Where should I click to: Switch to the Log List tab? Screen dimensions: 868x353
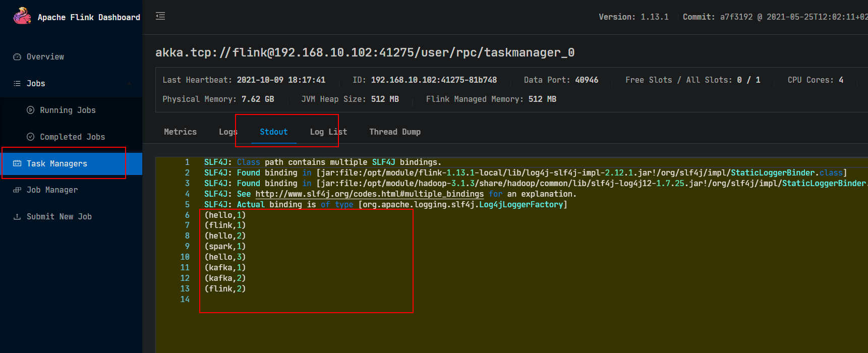[x=328, y=132]
